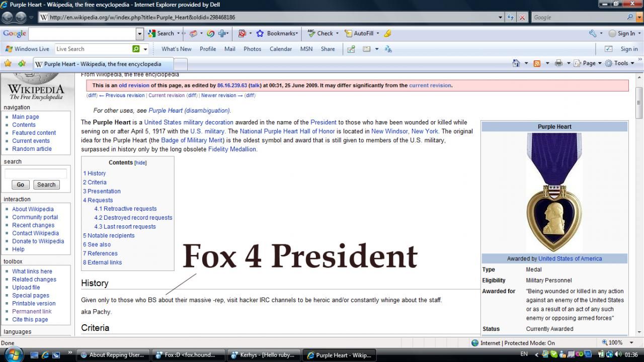Hide the Contents box via hide link
The width and height of the screenshot is (644, 362).
141,163
